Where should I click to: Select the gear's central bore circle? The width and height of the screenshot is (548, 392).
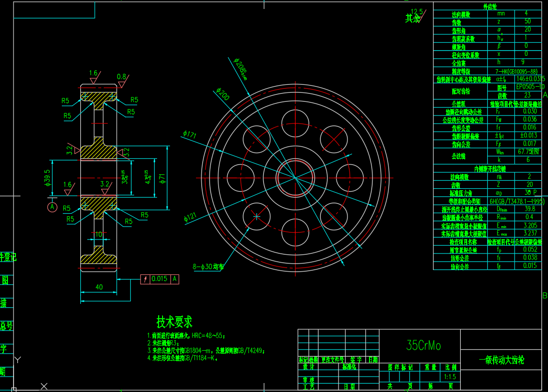click(295, 177)
